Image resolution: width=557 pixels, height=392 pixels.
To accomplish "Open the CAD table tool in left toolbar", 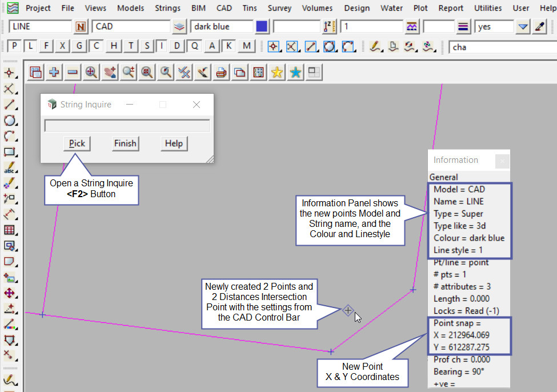I will (x=9, y=230).
